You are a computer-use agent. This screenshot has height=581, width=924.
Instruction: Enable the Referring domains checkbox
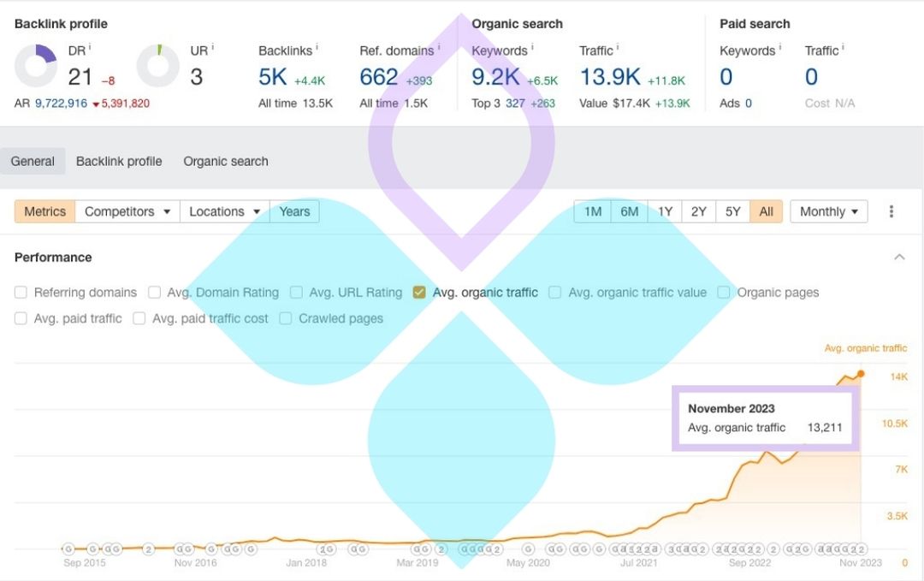21,293
